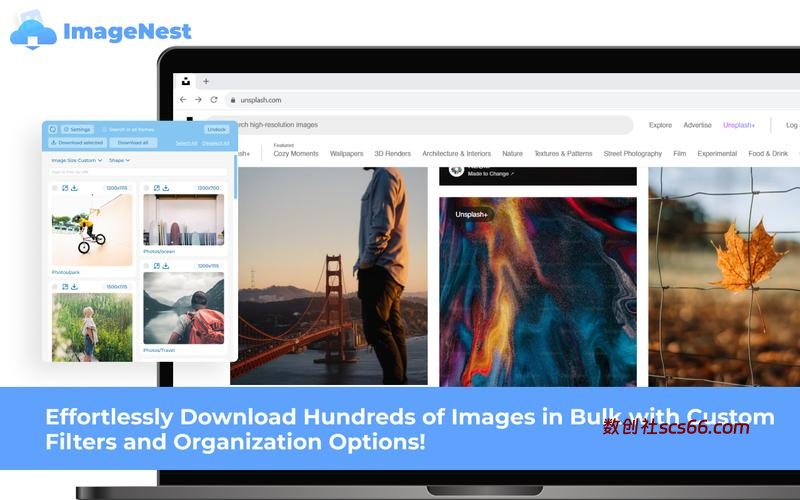Click the Select All link
Viewport: 800px width, 500px height.
pos(186,143)
